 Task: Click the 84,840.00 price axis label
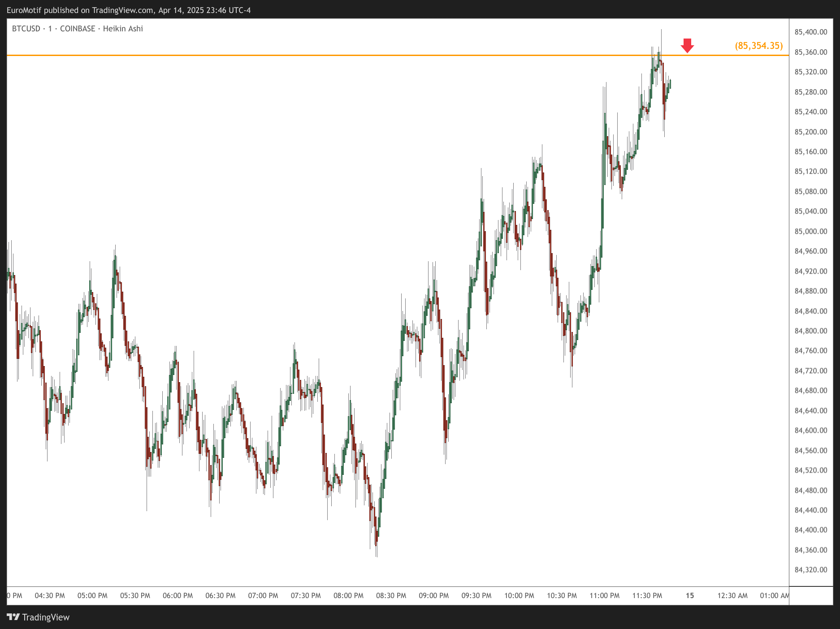pyautogui.click(x=811, y=311)
